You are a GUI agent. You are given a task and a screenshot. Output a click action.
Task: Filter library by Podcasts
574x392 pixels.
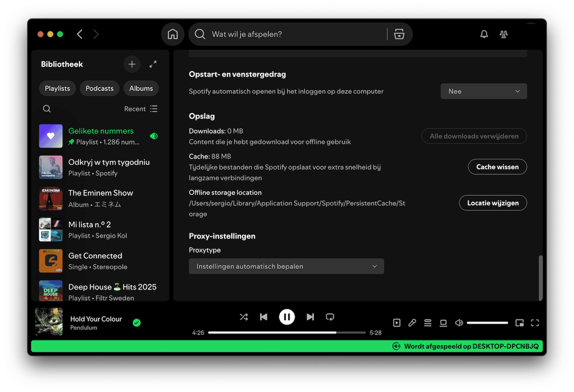[x=100, y=88]
